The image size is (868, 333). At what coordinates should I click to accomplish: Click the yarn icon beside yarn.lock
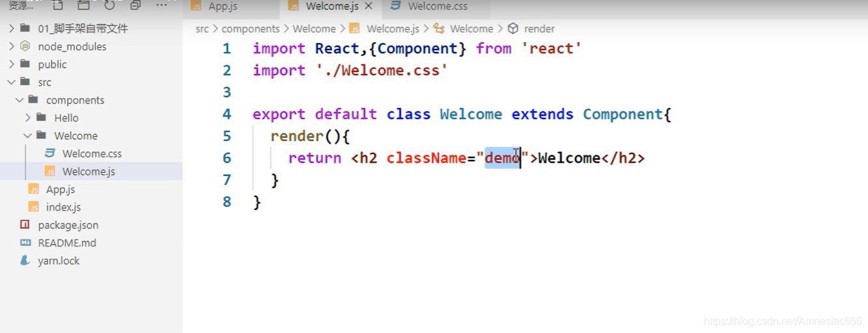pyautogui.click(x=25, y=260)
